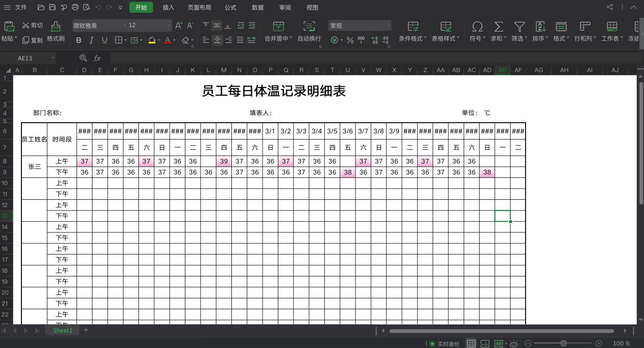Image resolution: width=644 pixels, height=348 pixels.
Task: Expand the fill color dropdown arrow
Action: (x=159, y=39)
